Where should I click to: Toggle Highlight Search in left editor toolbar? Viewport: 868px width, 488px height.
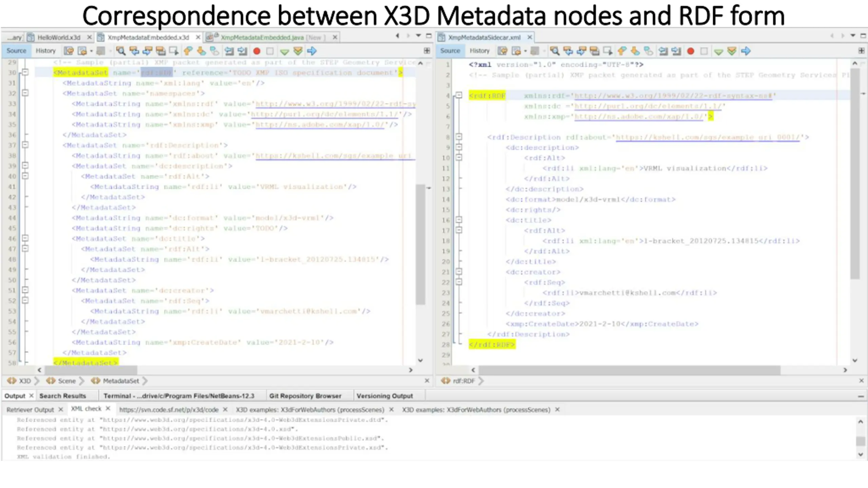161,51
